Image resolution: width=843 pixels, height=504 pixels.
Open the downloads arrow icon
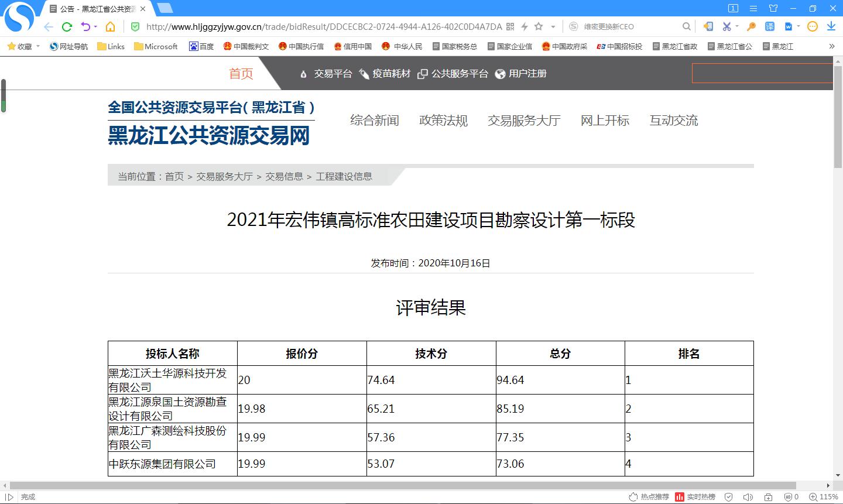(831, 26)
